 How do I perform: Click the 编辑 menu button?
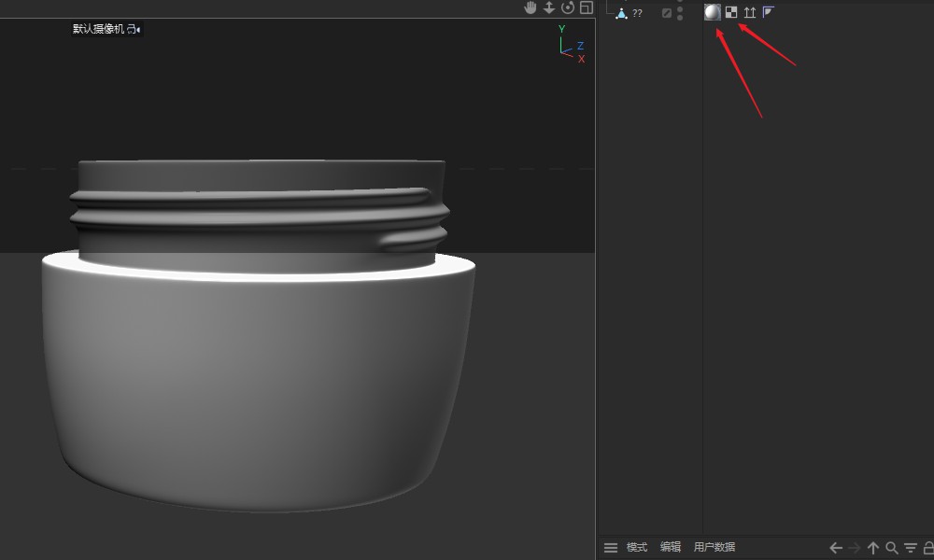pyautogui.click(x=670, y=548)
